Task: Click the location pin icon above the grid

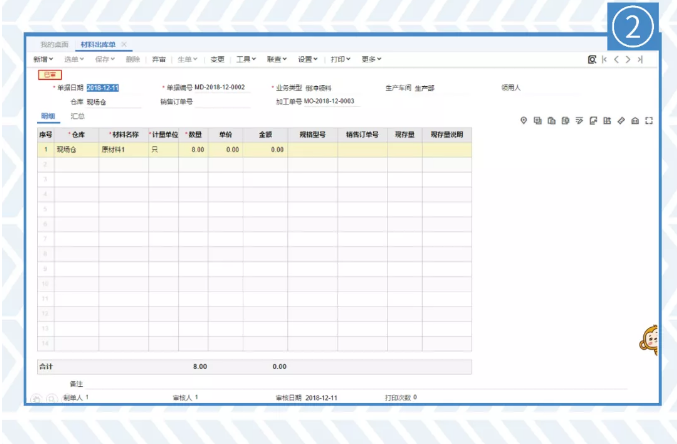Action: 524,120
